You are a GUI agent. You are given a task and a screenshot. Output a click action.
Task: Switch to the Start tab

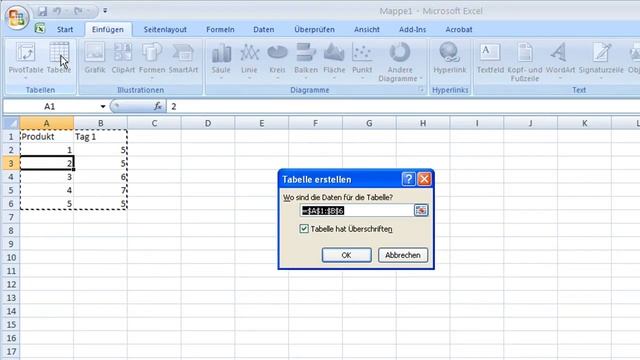65,29
